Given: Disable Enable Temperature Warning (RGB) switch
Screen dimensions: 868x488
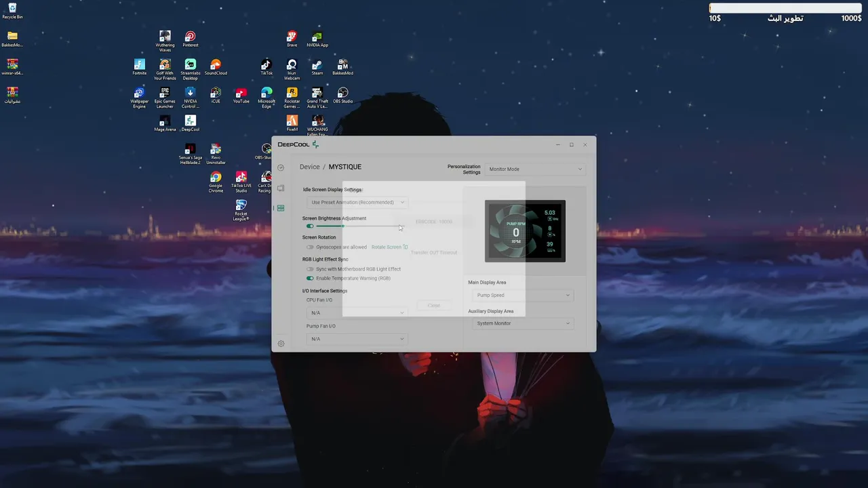Looking at the screenshot, I should pos(310,278).
